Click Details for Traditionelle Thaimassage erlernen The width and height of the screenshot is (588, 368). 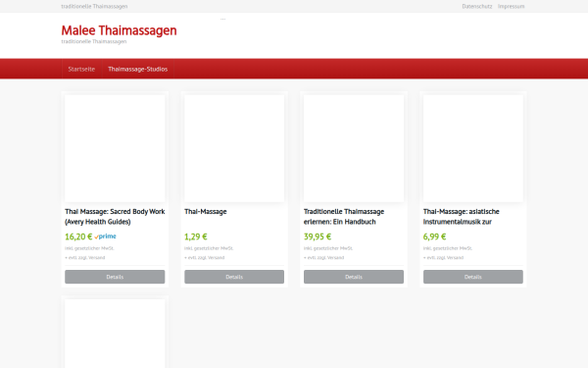[x=354, y=277]
